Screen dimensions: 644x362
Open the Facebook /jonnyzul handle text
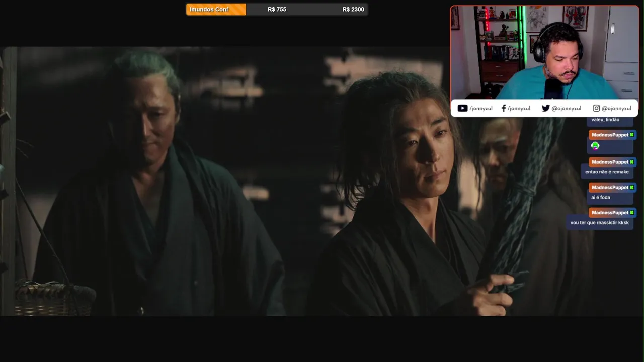[x=519, y=108]
